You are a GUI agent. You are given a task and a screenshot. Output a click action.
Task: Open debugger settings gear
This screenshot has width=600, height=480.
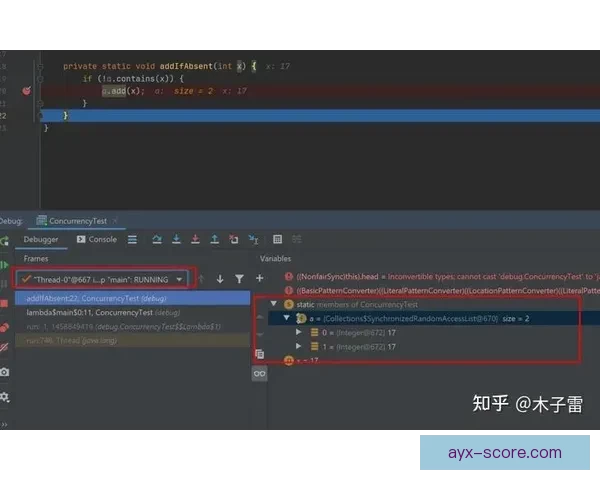4,397
